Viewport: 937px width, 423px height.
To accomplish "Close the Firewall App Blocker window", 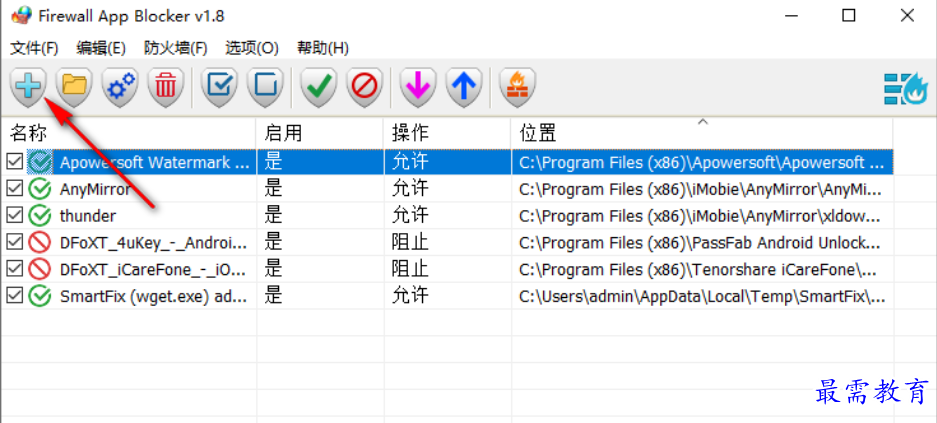I will 907,16.
